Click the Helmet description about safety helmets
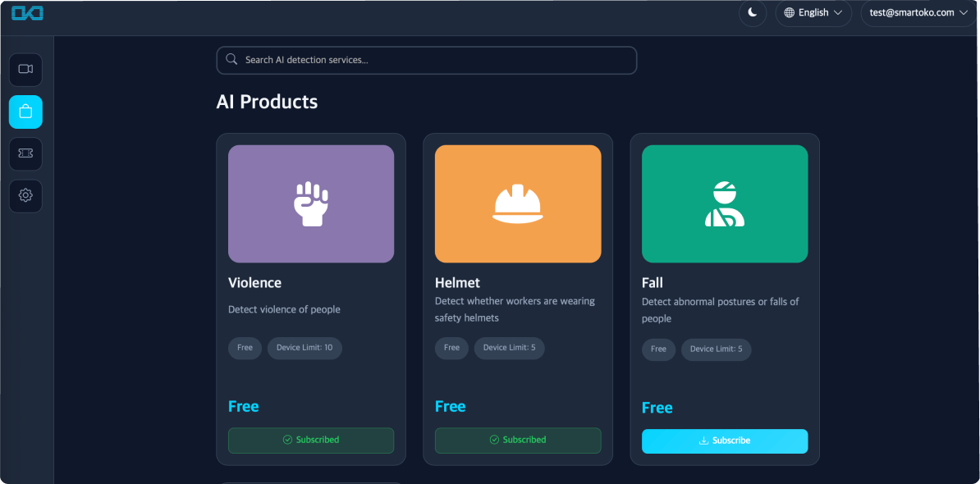980x484 pixels. click(x=515, y=310)
